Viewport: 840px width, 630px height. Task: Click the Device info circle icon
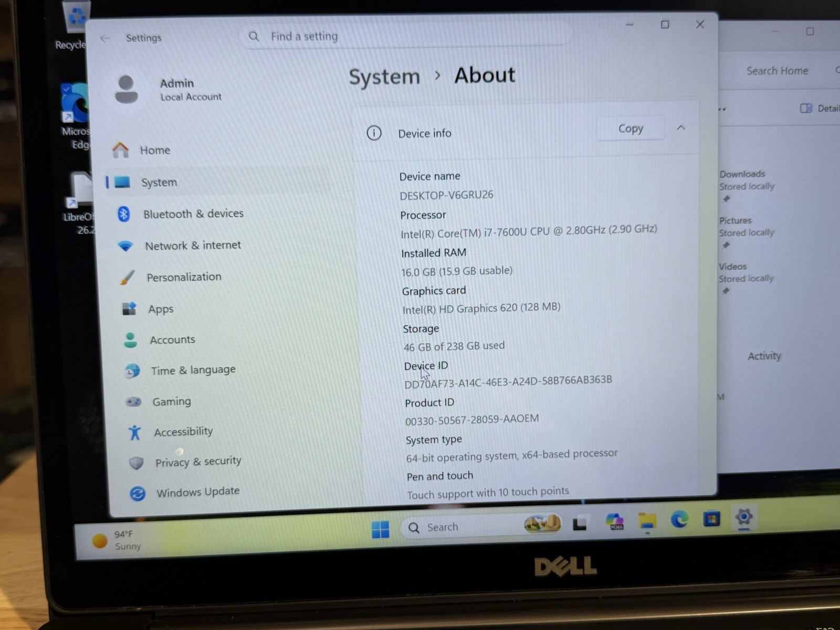[374, 133]
